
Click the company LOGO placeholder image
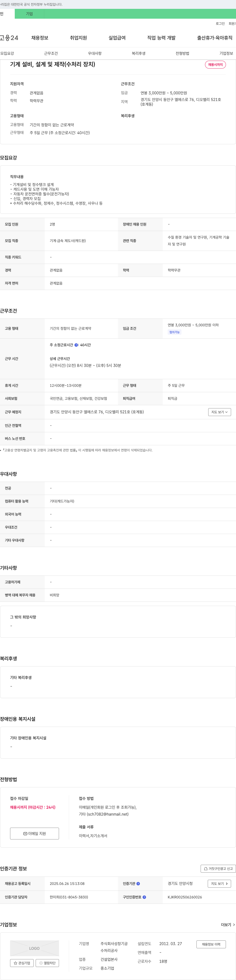[x=35, y=948]
